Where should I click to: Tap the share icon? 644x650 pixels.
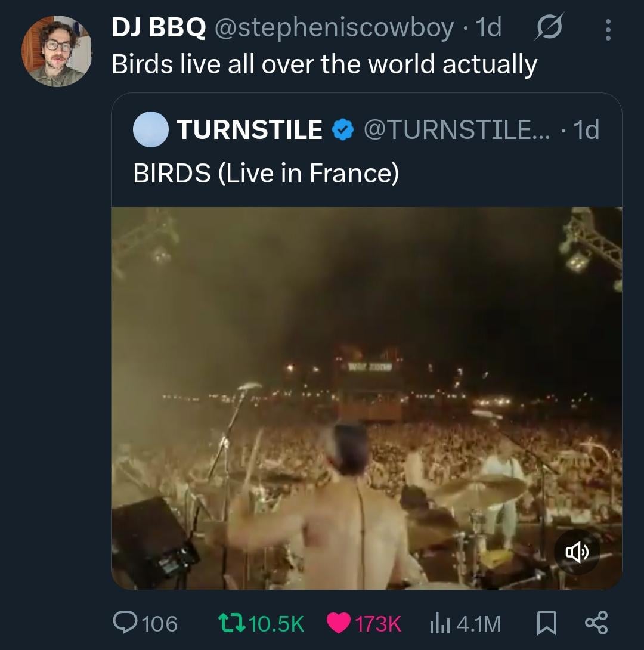[596, 623]
